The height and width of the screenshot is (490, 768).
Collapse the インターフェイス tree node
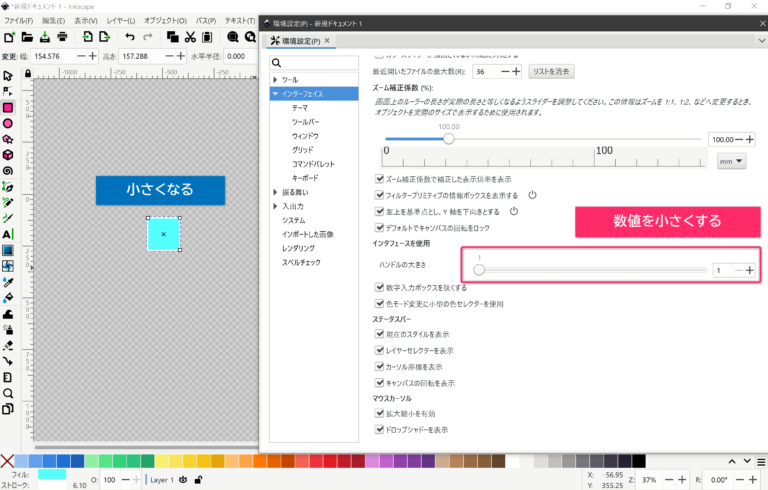coord(275,94)
